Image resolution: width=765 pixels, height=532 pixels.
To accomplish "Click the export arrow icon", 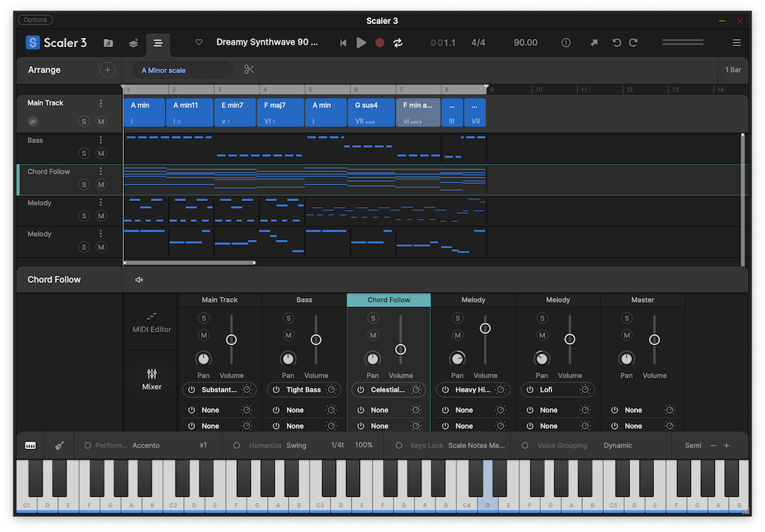I will tap(594, 43).
